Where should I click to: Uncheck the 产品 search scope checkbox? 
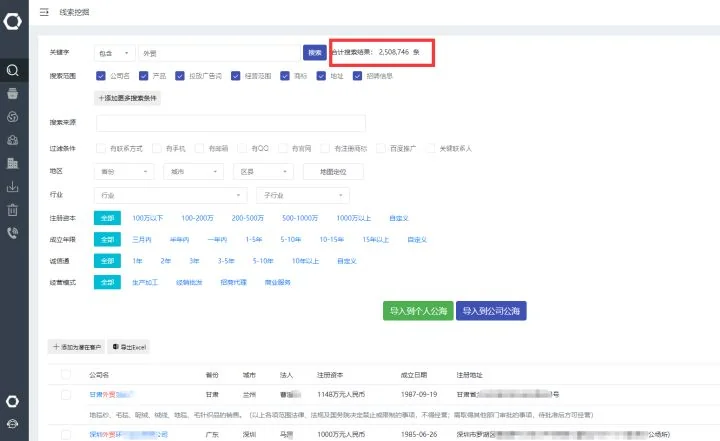144,76
